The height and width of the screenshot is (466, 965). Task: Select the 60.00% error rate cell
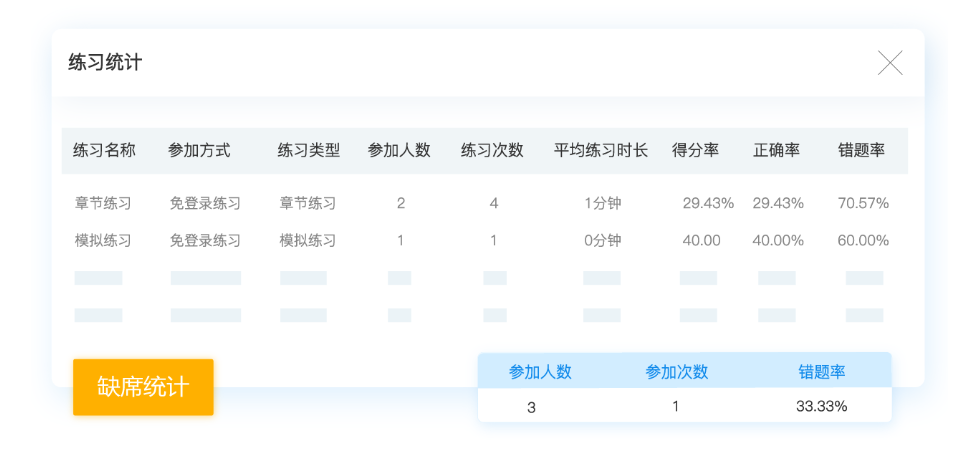click(x=863, y=240)
